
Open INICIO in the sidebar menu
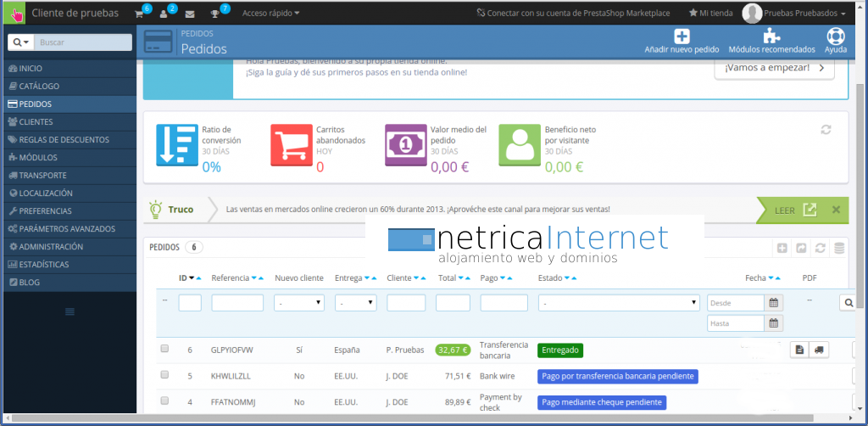[x=70, y=69]
